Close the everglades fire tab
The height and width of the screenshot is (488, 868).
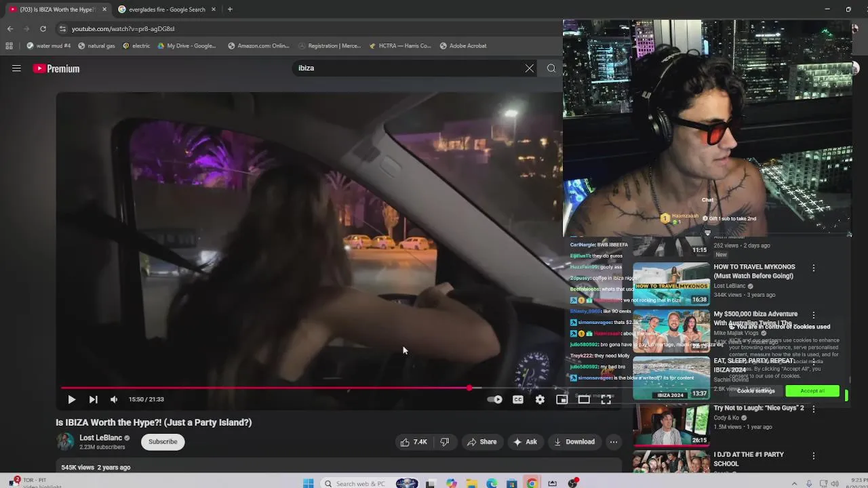pos(214,9)
